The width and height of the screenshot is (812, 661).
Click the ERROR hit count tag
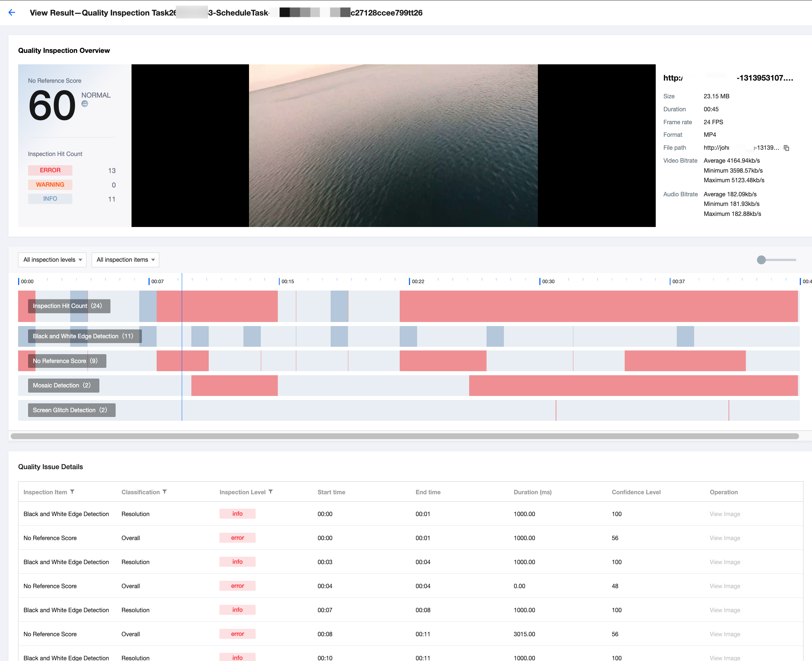pyautogui.click(x=50, y=170)
